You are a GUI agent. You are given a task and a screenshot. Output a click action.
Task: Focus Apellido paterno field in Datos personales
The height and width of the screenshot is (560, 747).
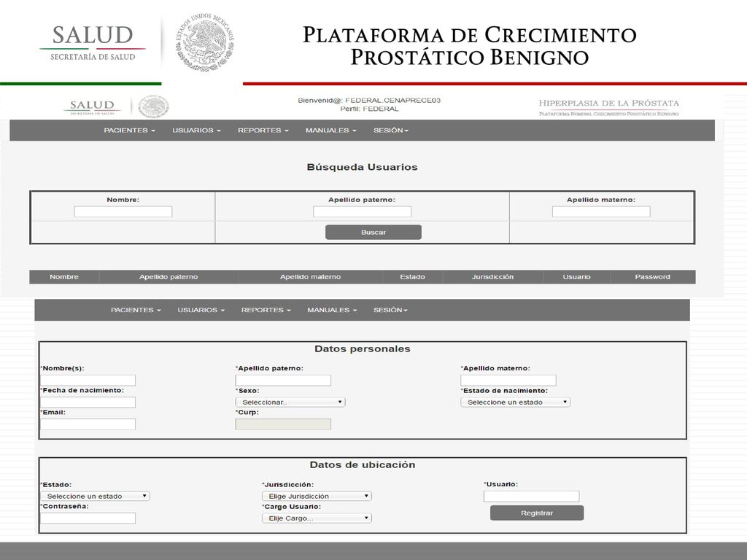click(283, 381)
